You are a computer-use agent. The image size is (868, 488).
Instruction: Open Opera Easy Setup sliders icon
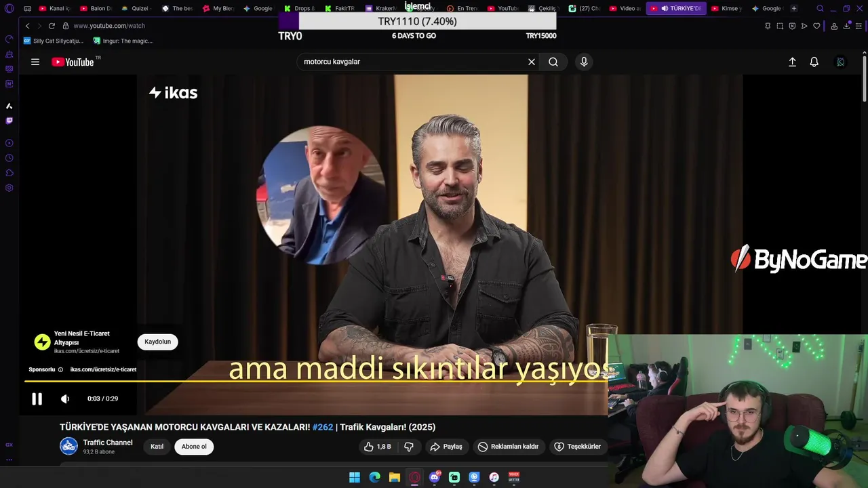859,26
